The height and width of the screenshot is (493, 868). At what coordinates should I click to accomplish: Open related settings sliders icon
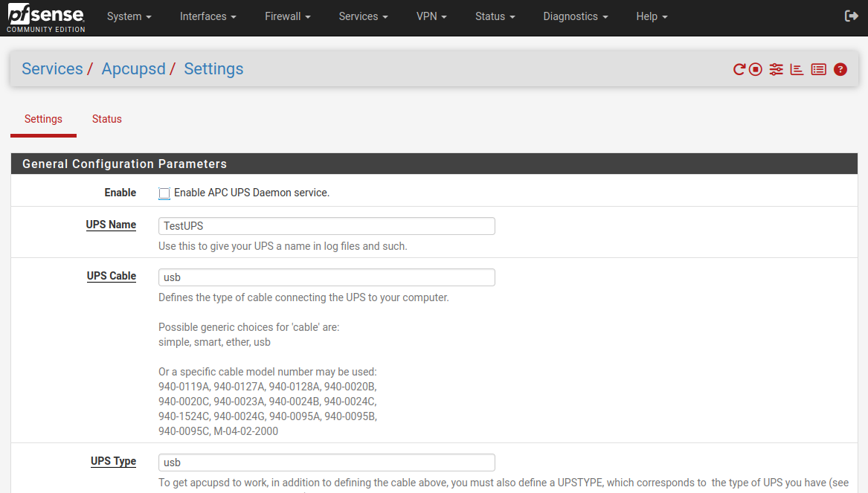click(776, 69)
